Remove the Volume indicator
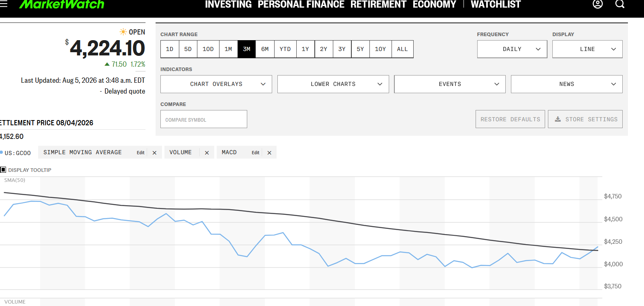 point(207,153)
